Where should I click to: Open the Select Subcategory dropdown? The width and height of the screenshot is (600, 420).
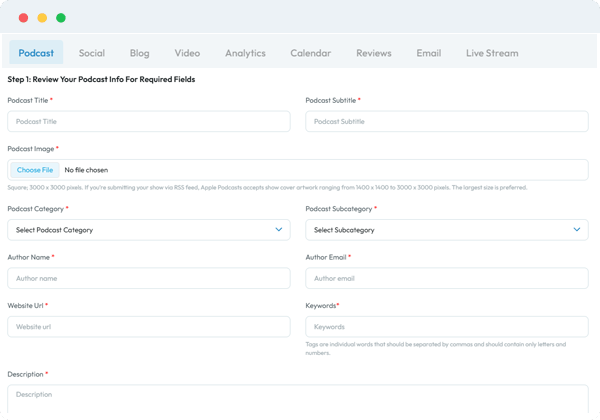pyautogui.click(x=446, y=230)
